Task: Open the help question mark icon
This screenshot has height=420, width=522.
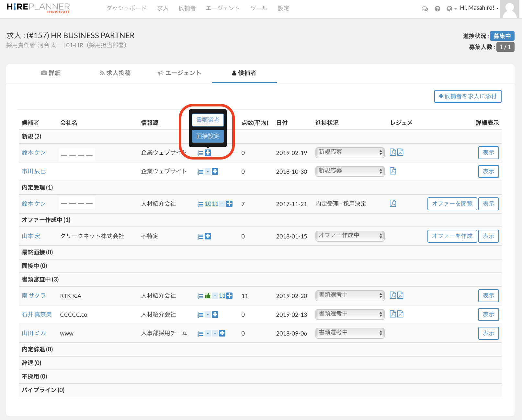Action: [x=437, y=9]
